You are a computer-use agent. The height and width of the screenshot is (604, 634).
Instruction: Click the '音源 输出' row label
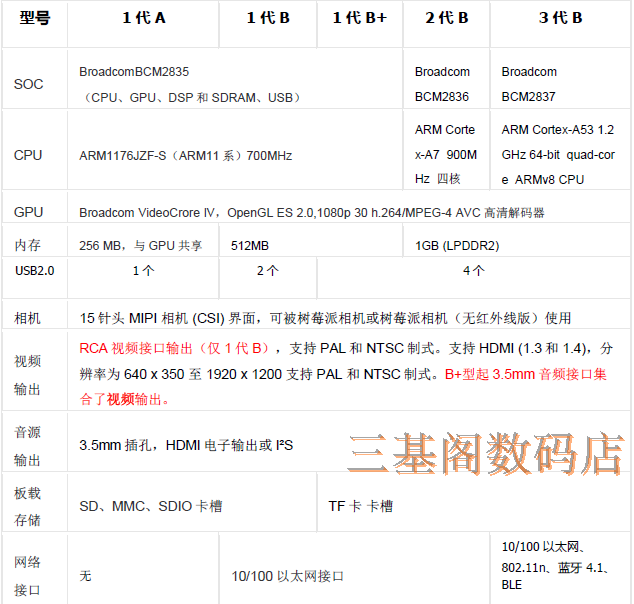pos(27,446)
